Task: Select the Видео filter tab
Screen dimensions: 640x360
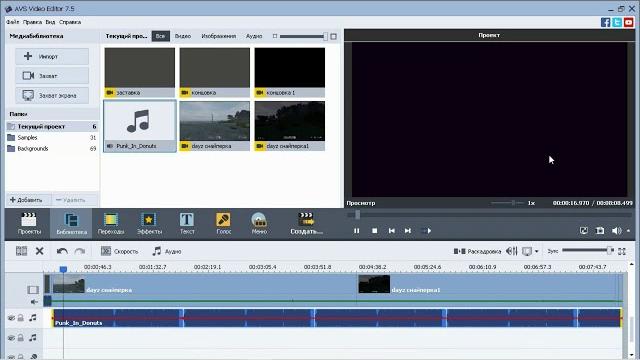Action: [183, 36]
